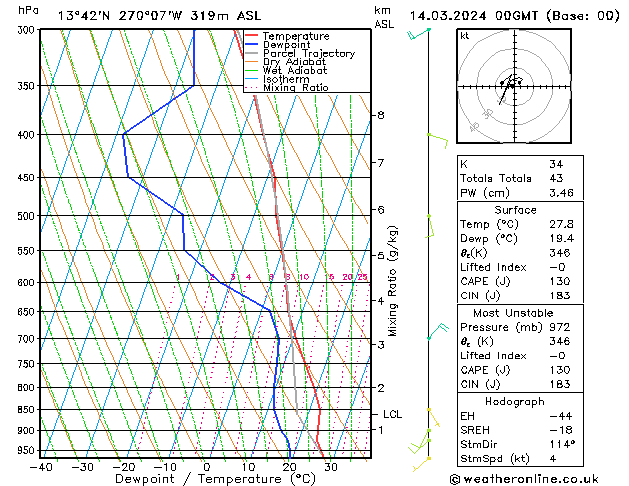The width and height of the screenshot is (629, 486).
Task: Click the "Mixing Ratio (g/kg)" vertical axis label
Action: coord(392,281)
